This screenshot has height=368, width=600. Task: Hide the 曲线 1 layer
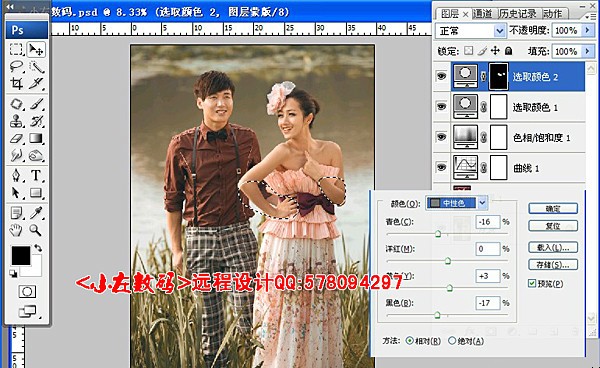click(x=442, y=167)
